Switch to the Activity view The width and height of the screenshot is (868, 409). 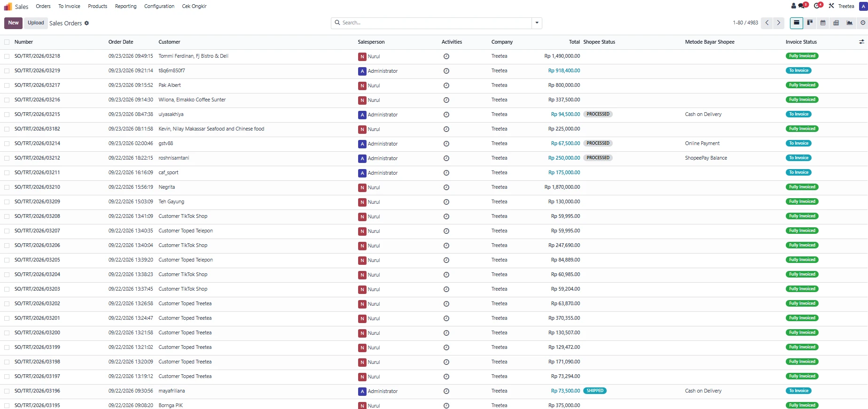pos(863,23)
